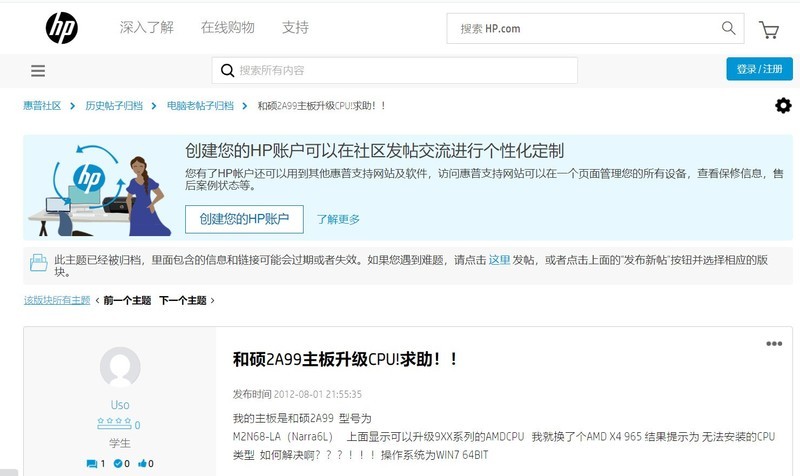Click the 学生 rank label
Image resolution: width=800 pixels, height=476 pixels.
tap(120, 443)
